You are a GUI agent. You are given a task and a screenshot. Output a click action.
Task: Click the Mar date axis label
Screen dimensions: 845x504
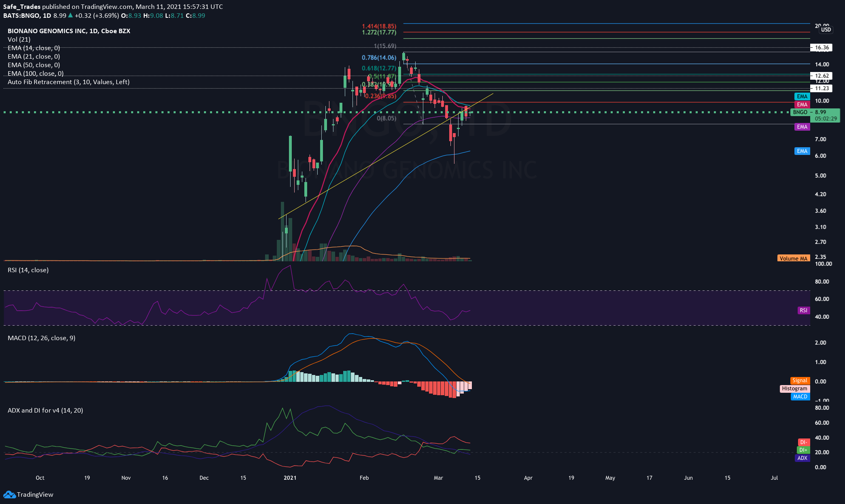pos(438,478)
